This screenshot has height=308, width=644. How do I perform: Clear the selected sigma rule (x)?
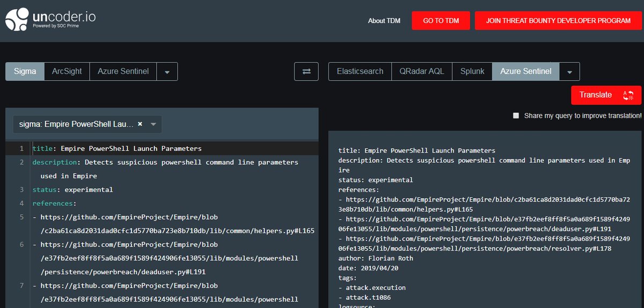click(140, 124)
